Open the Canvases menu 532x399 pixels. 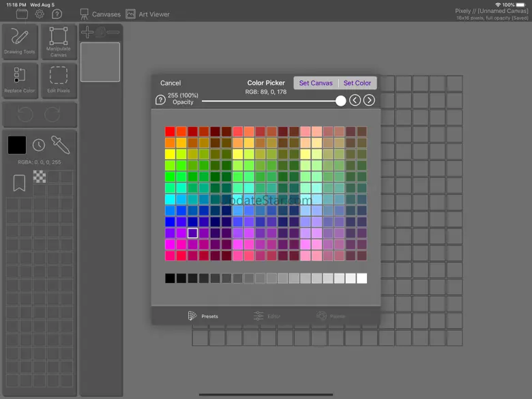(x=100, y=14)
